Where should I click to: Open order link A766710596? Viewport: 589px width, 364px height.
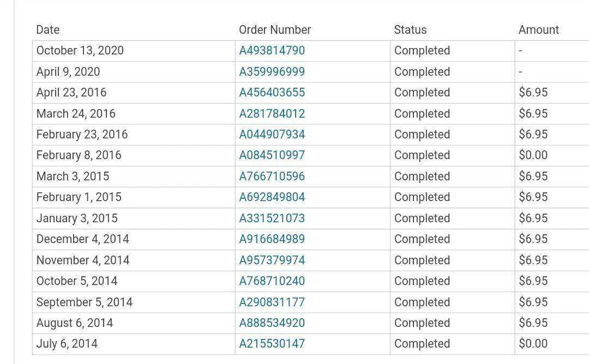272,177
